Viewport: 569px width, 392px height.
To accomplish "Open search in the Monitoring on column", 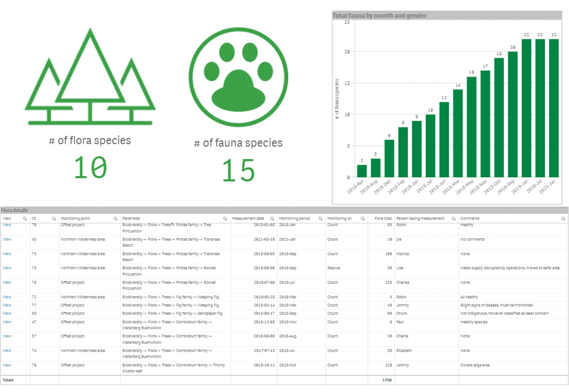I will (x=363, y=218).
